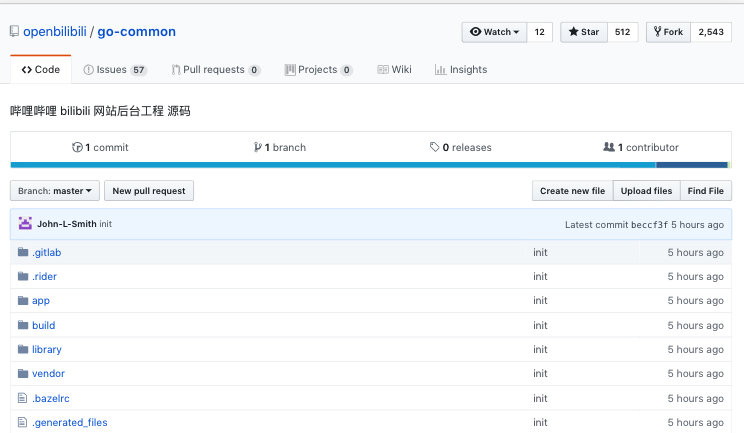Click the Upload files button
This screenshot has width=744, height=433.
pyautogui.click(x=646, y=191)
